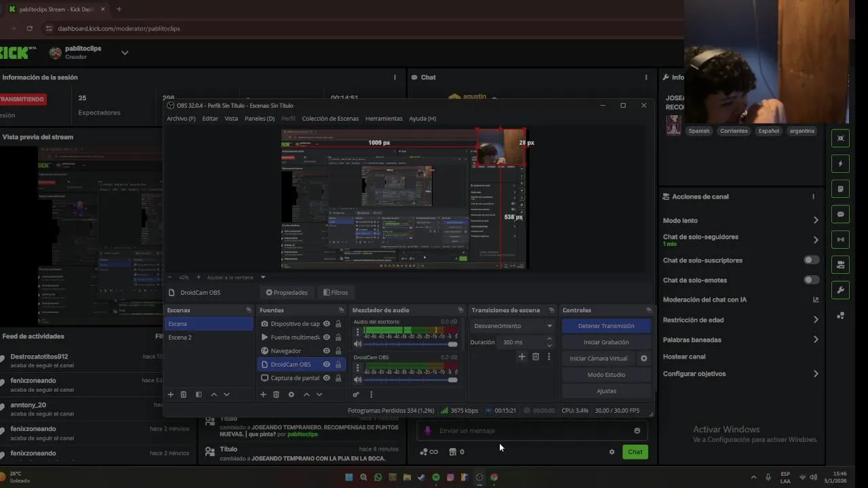Open Editar menu in OBS

210,119
